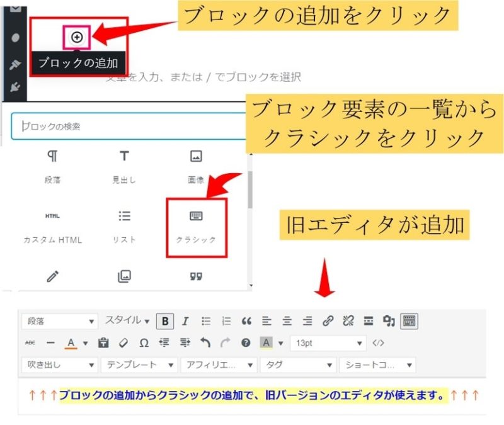Apply blockquote formatting

click(x=246, y=321)
